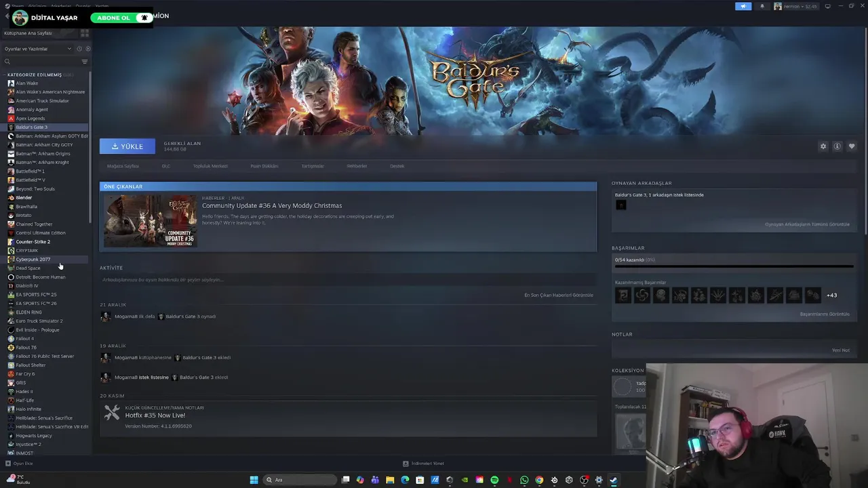Screen dimensions: 868x488
Task: Switch Steam to Big Picture mode
Action: pyautogui.click(x=827, y=6)
